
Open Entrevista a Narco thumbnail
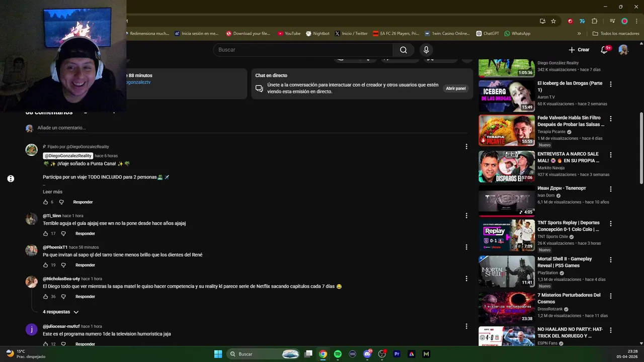click(506, 166)
